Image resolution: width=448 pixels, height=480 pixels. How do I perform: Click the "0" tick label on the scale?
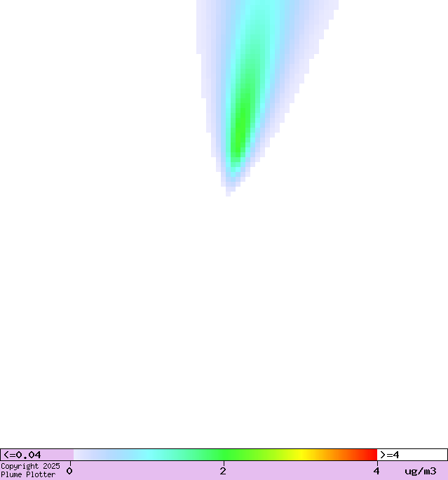69,471
